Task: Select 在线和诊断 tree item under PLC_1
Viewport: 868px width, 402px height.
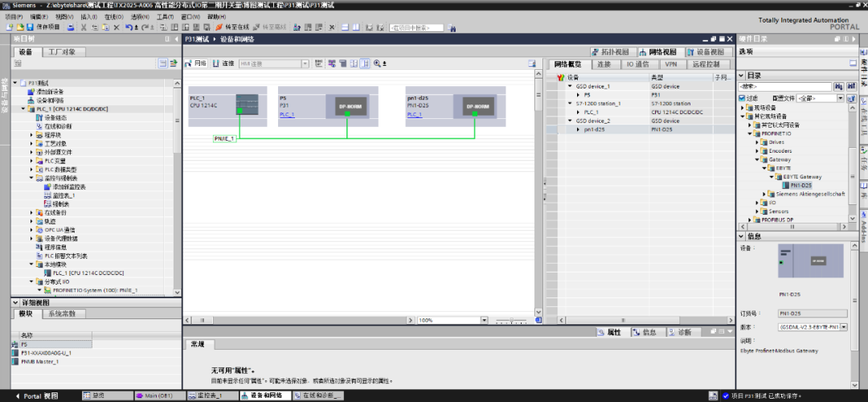Action: click(x=58, y=126)
